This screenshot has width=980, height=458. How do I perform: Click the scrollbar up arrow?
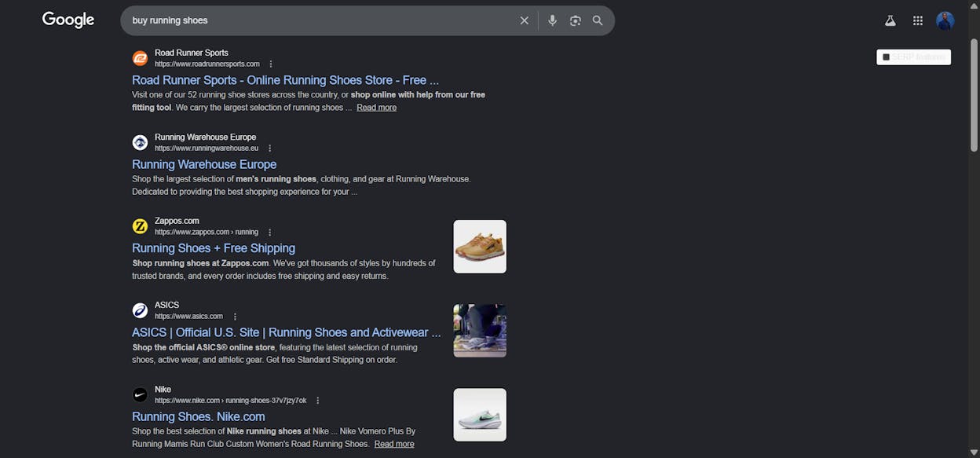975,5
